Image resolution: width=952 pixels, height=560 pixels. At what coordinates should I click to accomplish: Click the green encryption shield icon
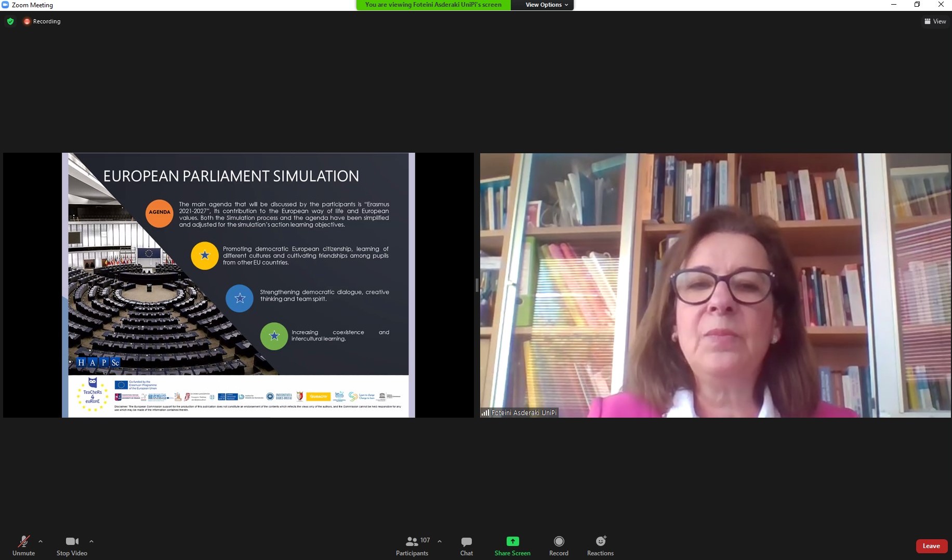click(x=10, y=21)
